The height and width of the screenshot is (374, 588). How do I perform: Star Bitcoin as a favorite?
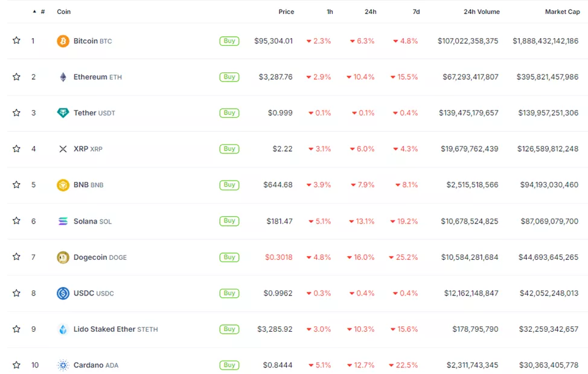(x=16, y=41)
